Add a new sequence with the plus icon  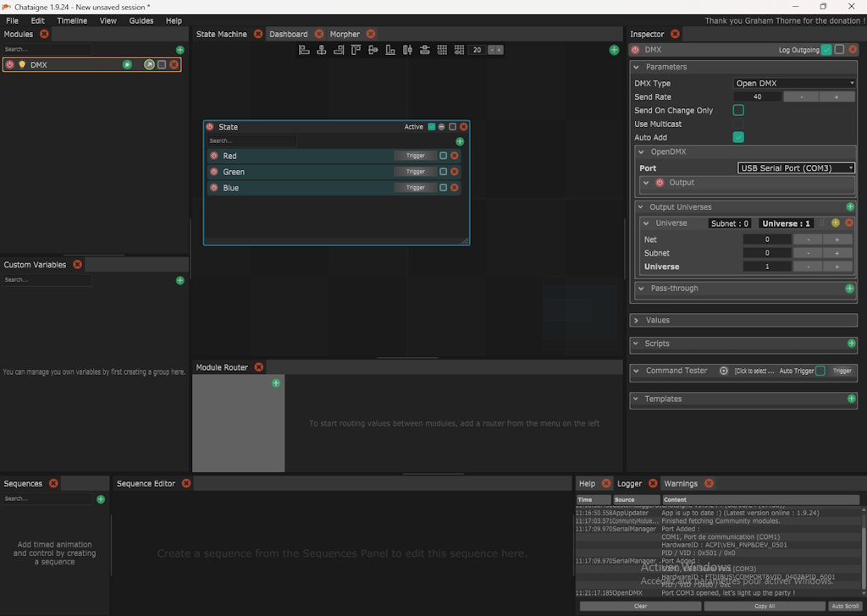click(101, 499)
